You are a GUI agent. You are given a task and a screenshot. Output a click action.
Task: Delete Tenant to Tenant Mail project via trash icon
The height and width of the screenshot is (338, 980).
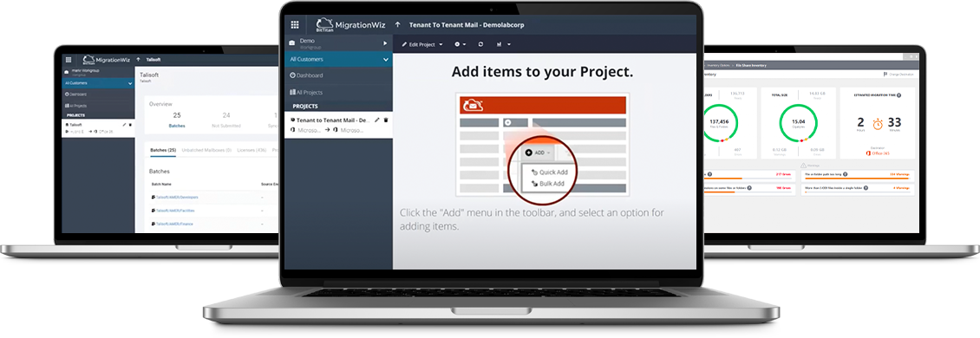click(386, 120)
